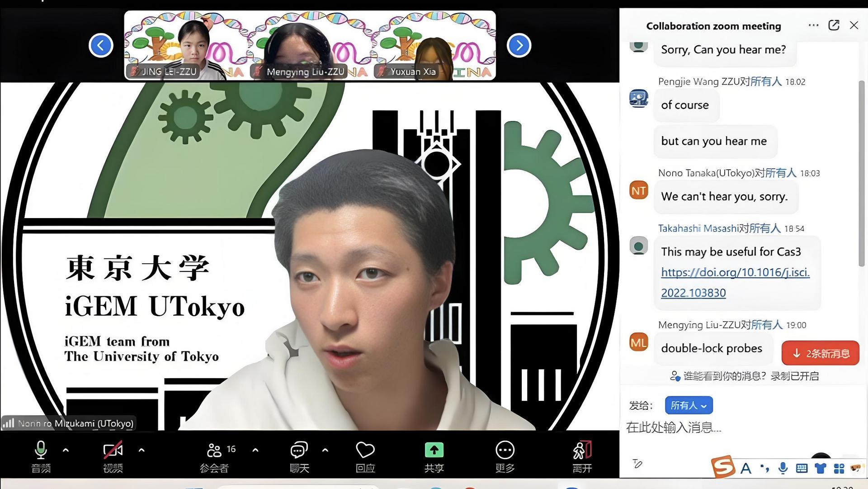Open the More options ellipsis icon
Viewport: 868px width, 489px height.
[x=505, y=450]
